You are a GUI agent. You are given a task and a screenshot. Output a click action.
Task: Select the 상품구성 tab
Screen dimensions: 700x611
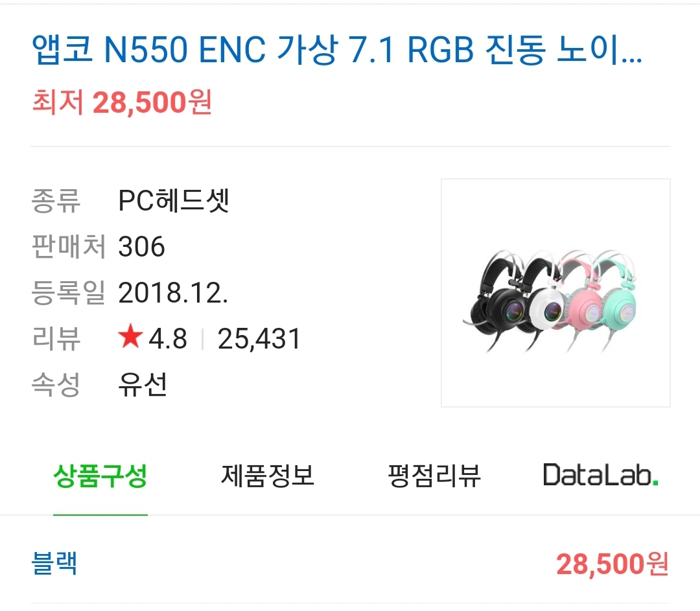(x=100, y=475)
